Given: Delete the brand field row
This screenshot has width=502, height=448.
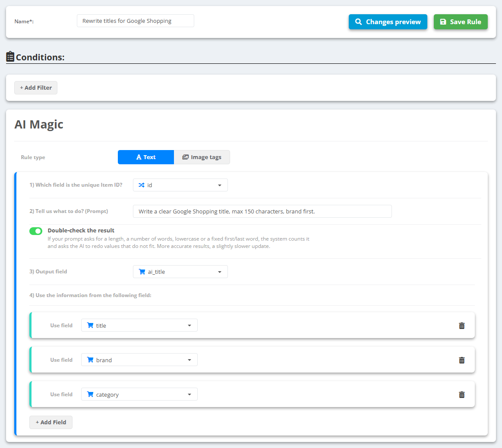Looking at the screenshot, I should (462, 360).
